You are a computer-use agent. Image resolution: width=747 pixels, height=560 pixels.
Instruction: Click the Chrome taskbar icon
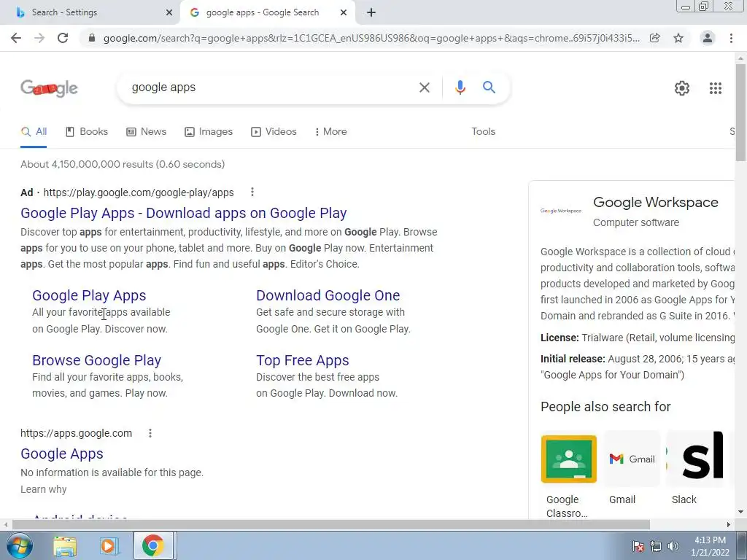click(152, 545)
